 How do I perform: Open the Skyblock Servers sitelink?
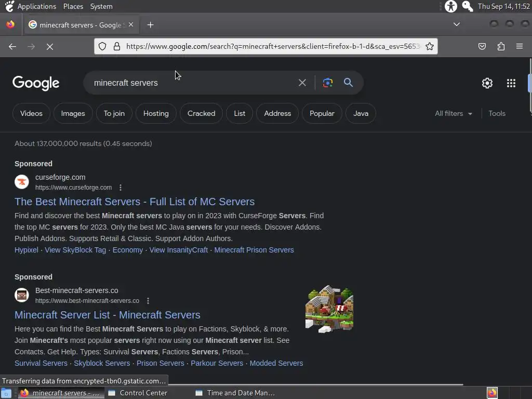tap(102, 363)
